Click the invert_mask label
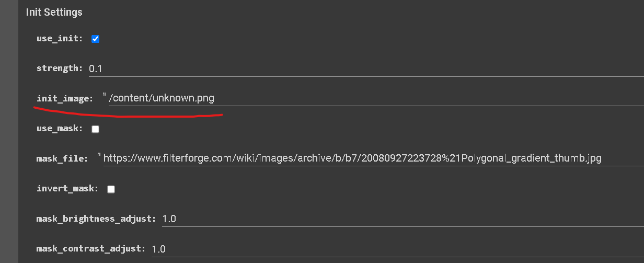 (67, 189)
